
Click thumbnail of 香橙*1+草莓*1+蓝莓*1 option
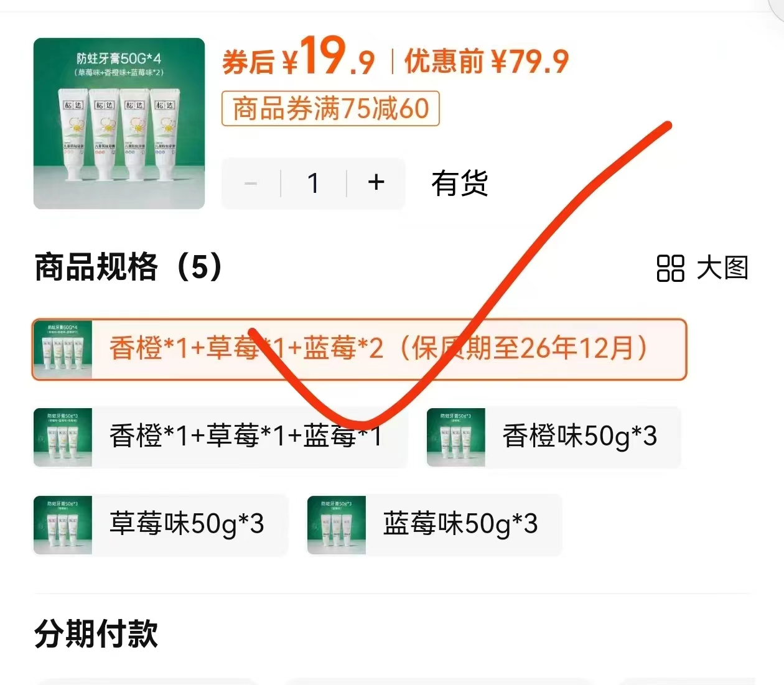(x=63, y=437)
